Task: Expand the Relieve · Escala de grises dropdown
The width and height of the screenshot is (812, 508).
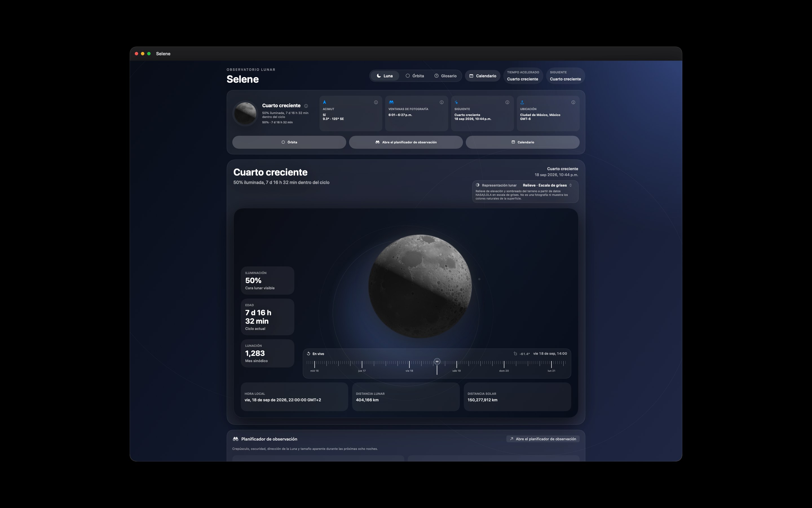Action: (x=547, y=185)
